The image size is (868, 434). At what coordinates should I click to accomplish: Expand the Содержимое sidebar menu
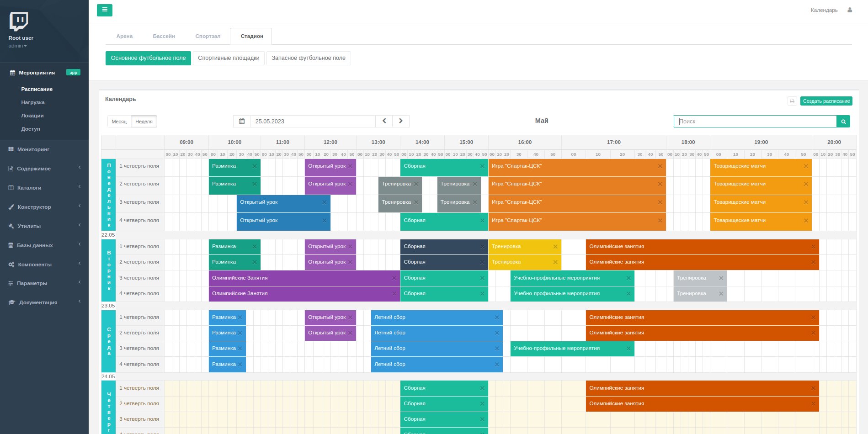pyautogui.click(x=34, y=169)
